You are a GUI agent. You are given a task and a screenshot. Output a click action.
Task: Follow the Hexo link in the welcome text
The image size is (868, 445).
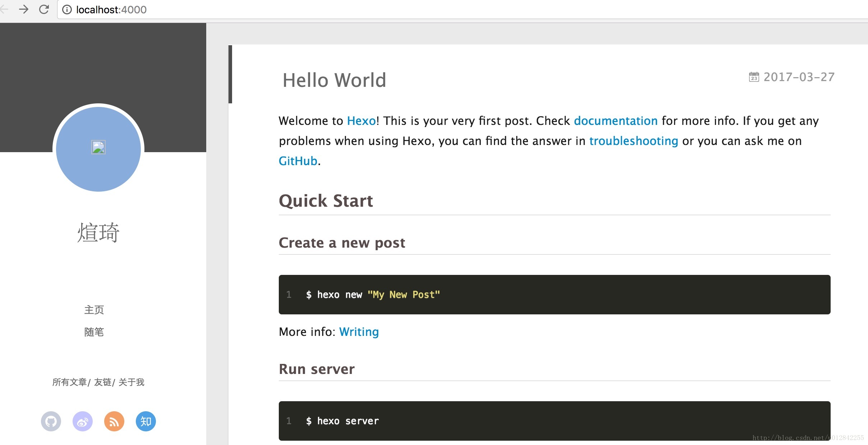[361, 121]
